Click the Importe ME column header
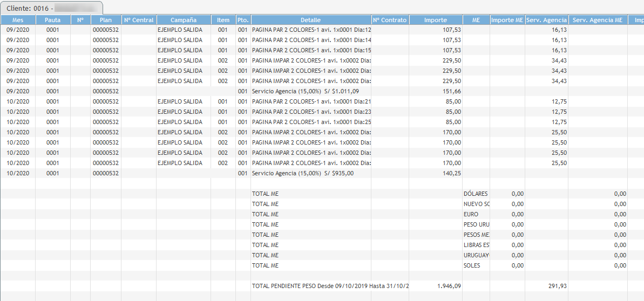Screen dimensions: 644x301 (x=507, y=20)
